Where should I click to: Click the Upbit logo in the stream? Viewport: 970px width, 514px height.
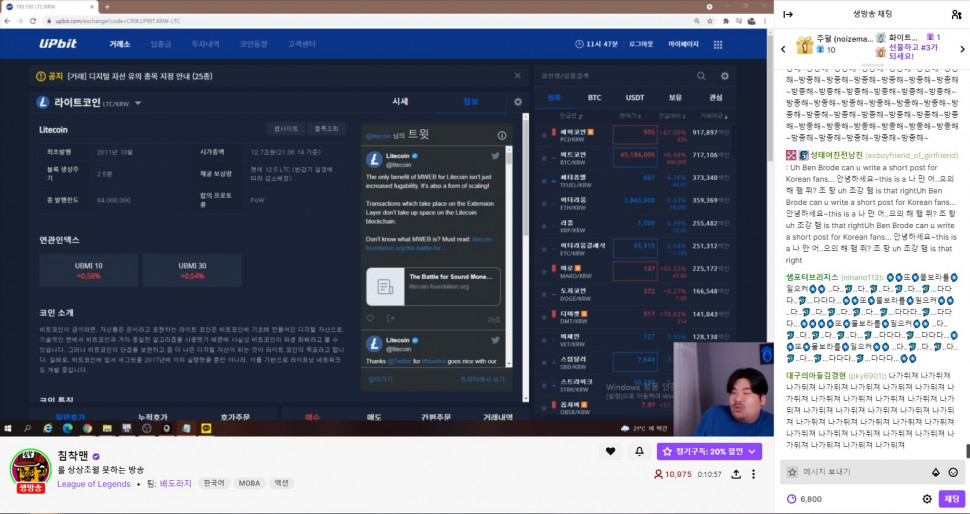click(58, 44)
